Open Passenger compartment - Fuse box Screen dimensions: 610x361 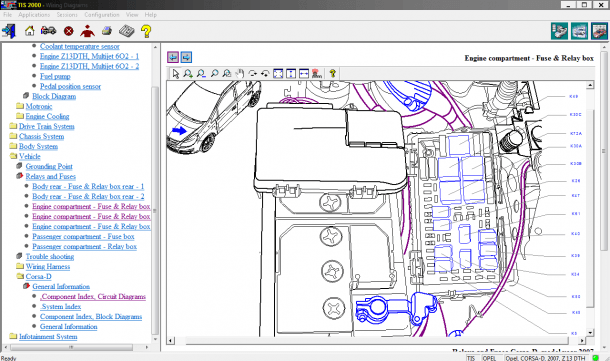point(83,237)
